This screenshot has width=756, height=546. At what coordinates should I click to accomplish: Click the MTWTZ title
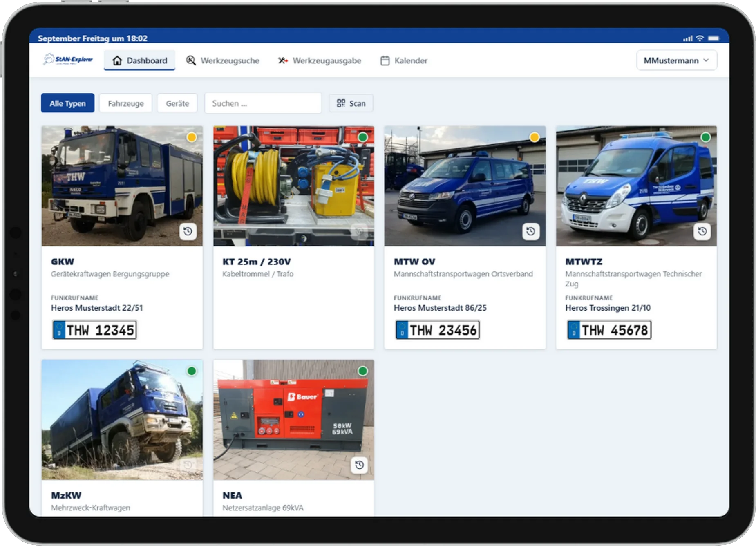[x=584, y=262]
